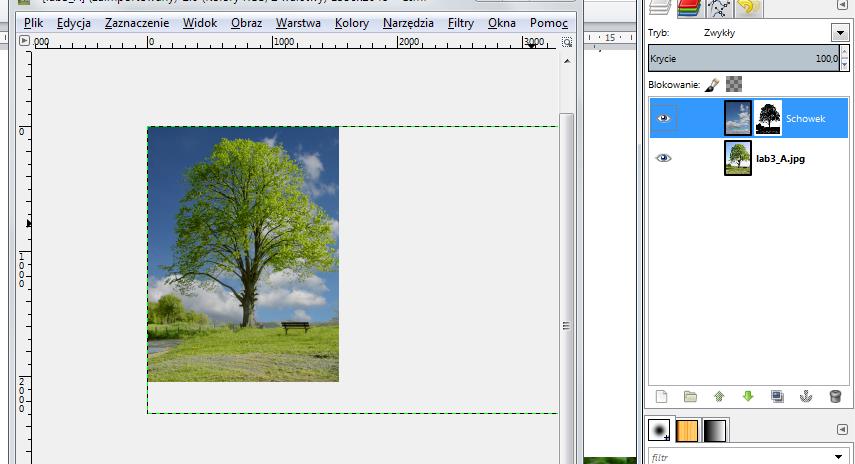Toggle lock alpha channel checkerboard icon
The width and height of the screenshot is (855, 464).
coord(734,85)
